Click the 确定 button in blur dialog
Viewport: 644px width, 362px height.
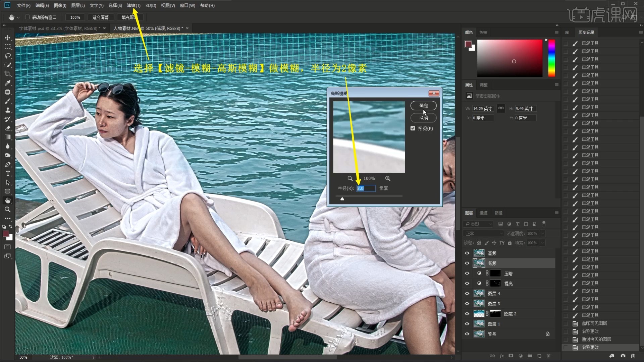point(423,106)
